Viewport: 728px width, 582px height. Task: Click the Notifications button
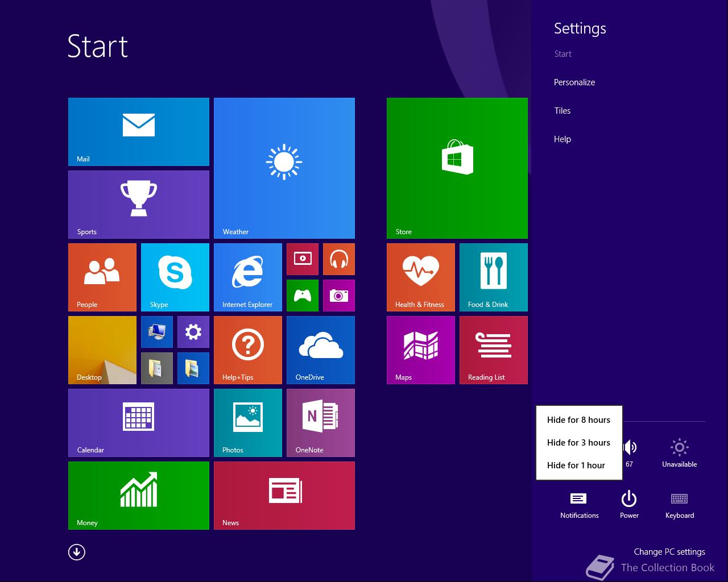(579, 505)
